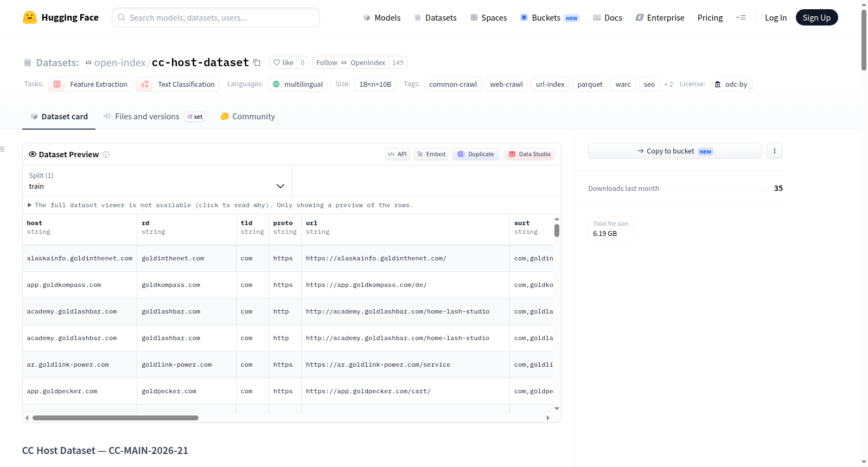Click the heart like button
Viewport: 868px width, 467px height.
pos(283,62)
